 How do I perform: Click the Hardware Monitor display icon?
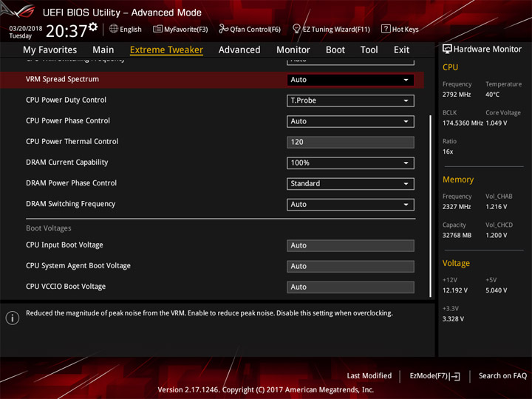pyautogui.click(x=447, y=50)
